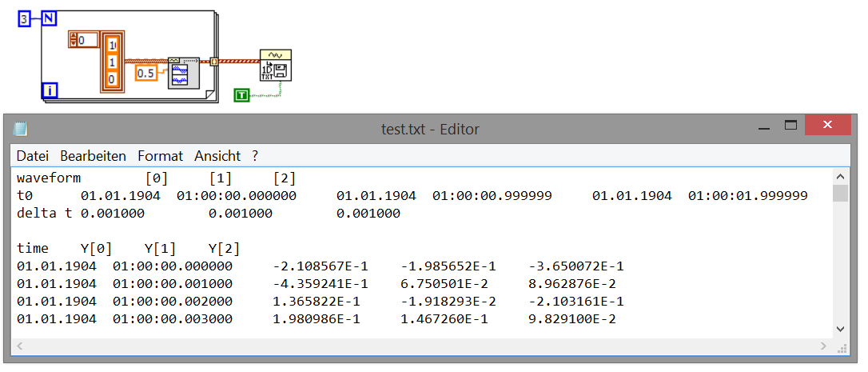Viewport: 868px width, 372px height.
Task: Open the ? help menu
Action: pyautogui.click(x=255, y=156)
